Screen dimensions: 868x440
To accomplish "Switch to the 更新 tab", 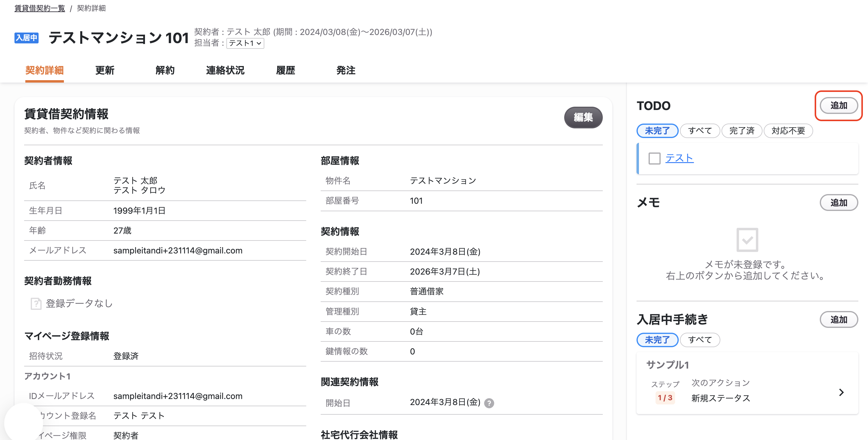I will click(105, 71).
